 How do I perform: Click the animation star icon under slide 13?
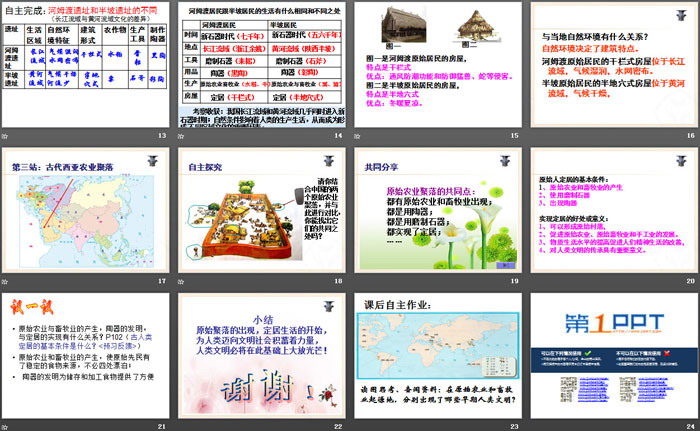(5, 136)
